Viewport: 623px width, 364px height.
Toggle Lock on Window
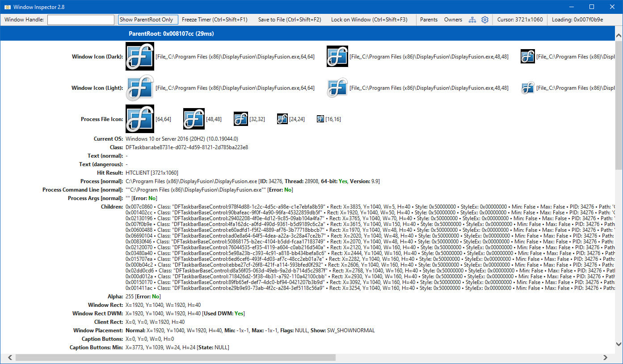point(369,20)
